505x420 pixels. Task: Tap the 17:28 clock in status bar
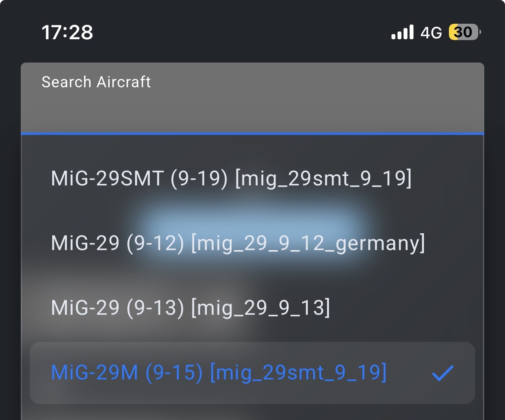pos(67,32)
